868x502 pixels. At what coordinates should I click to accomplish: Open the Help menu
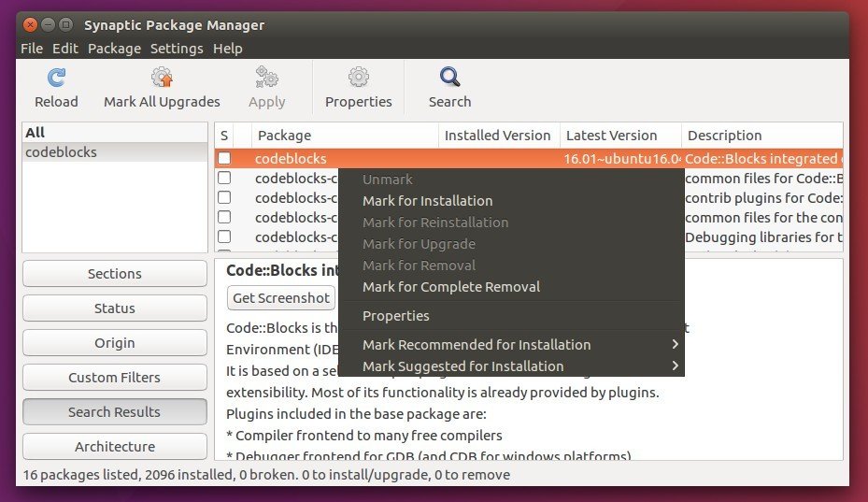click(x=228, y=49)
